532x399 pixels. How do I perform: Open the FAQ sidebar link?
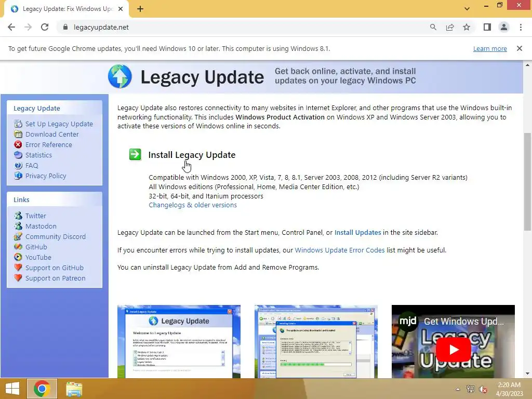pos(32,166)
